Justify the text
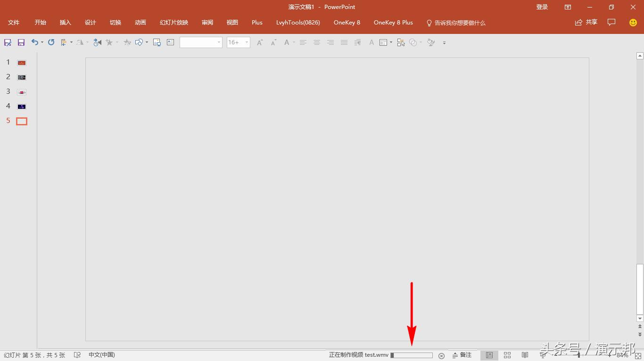The height and width of the screenshot is (361, 644). tap(344, 42)
